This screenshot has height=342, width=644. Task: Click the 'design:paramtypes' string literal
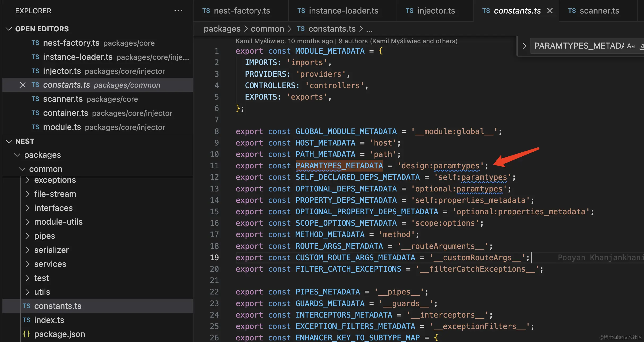(440, 166)
